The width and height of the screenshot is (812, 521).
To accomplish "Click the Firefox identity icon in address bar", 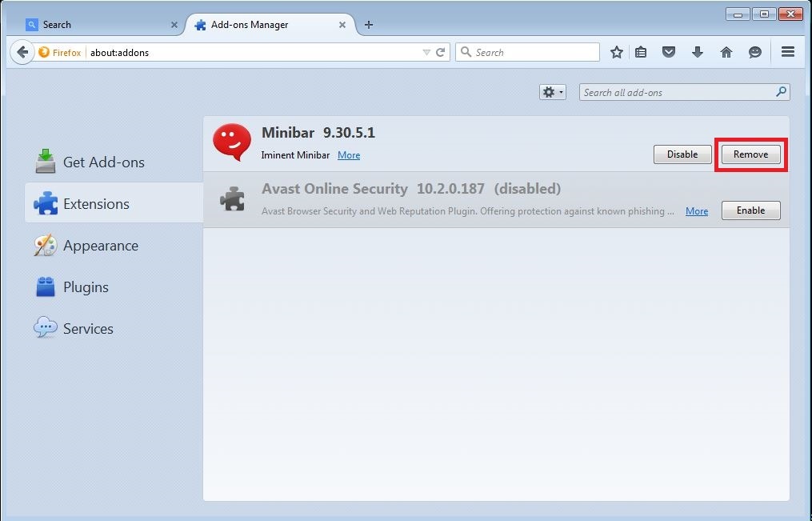I will [44, 52].
